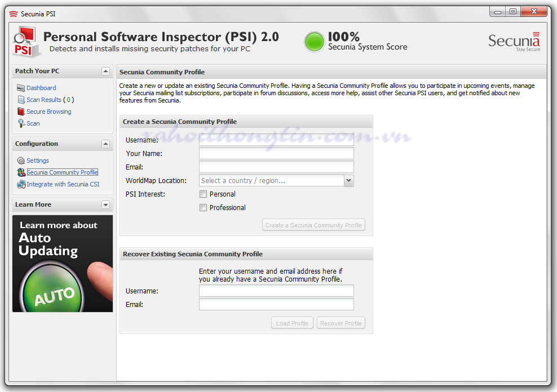
Task: Toggle the Learn More section arrow
Action: [x=105, y=204]
